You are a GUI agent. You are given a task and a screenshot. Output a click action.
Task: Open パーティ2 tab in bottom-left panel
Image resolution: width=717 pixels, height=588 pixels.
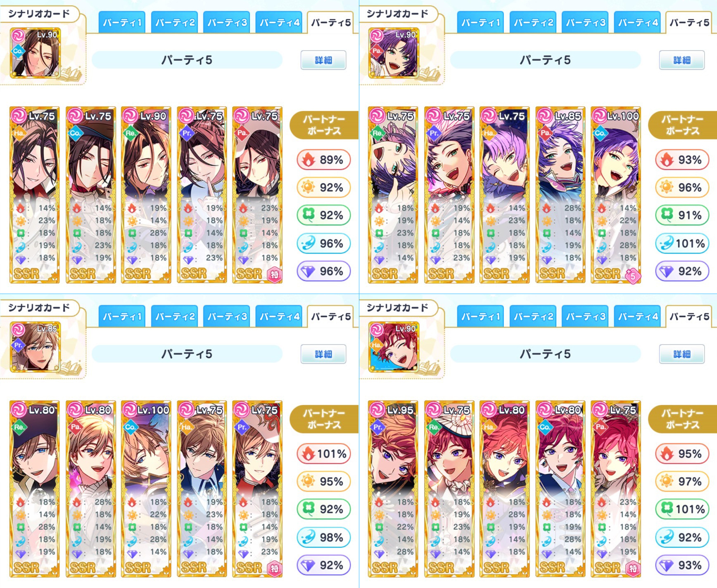(x=174, y=316)
